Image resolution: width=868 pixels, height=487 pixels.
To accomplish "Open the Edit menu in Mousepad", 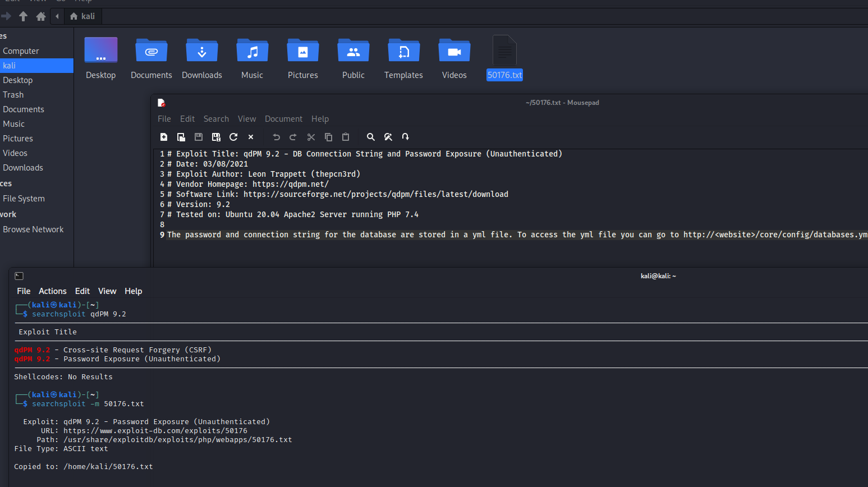I will [x=187, y=119].
